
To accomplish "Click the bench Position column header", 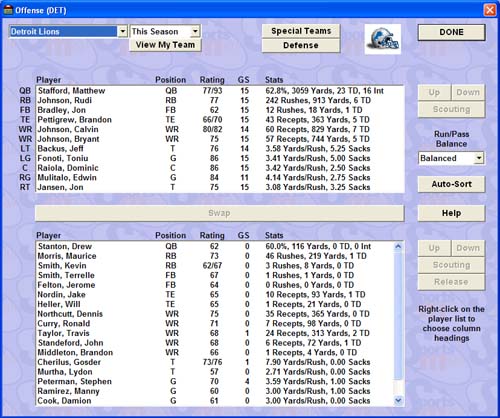I will (170, 236).
